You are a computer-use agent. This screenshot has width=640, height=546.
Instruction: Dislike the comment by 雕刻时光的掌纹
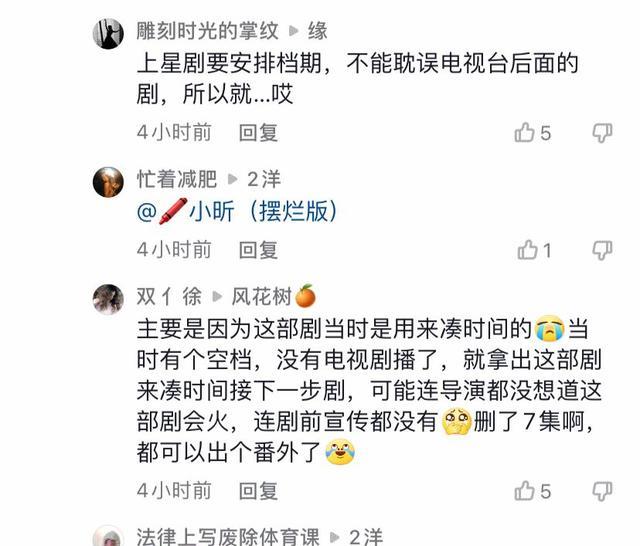coord(602,133)
